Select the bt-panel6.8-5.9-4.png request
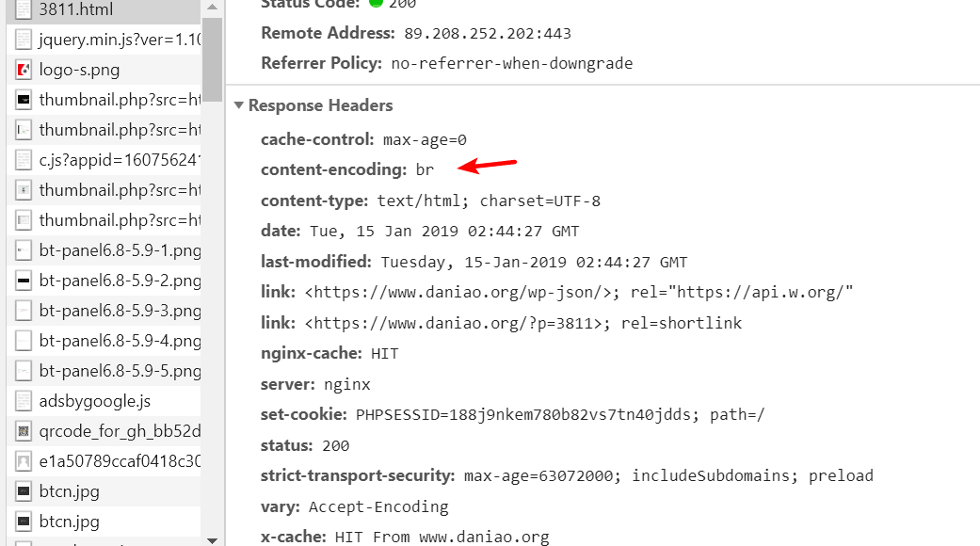980x546 pixels. (x=104, y=341)
